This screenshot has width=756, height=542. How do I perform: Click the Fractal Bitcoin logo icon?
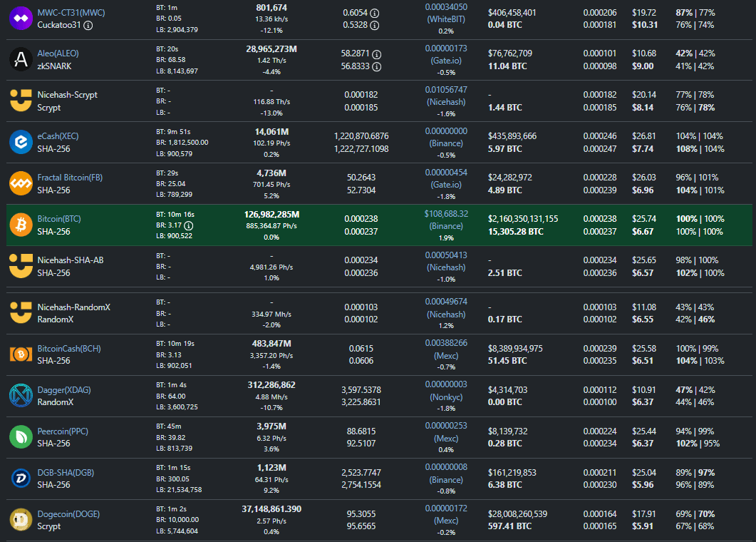pos(21,183)
